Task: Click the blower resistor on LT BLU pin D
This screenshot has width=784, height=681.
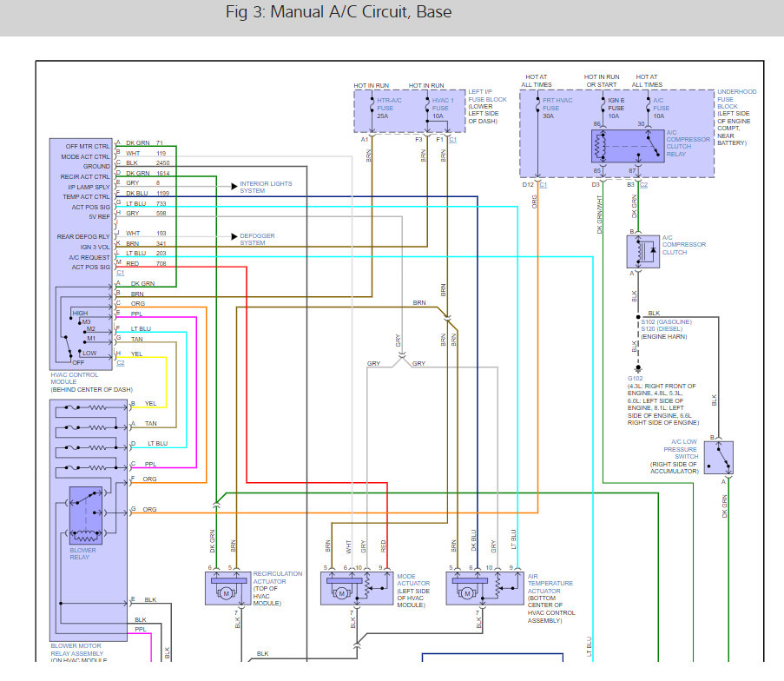Action: click(x=97, y=448)
